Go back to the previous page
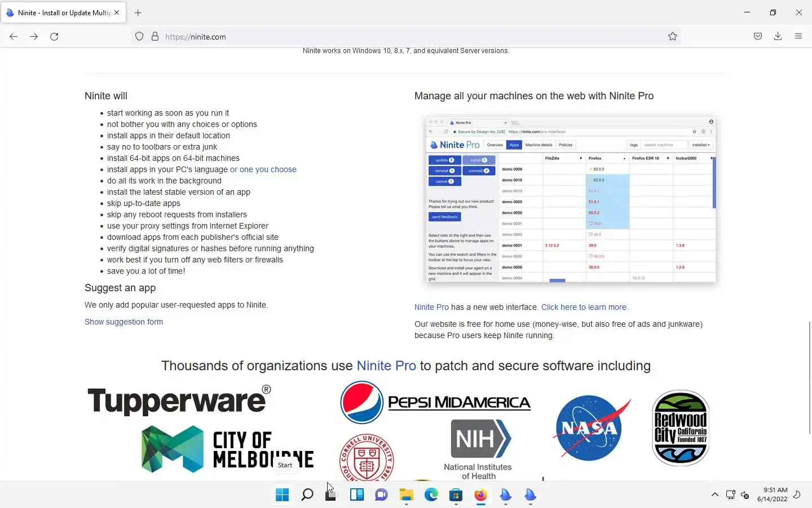Viewport: 812px width, 508px height. point(14,37)
